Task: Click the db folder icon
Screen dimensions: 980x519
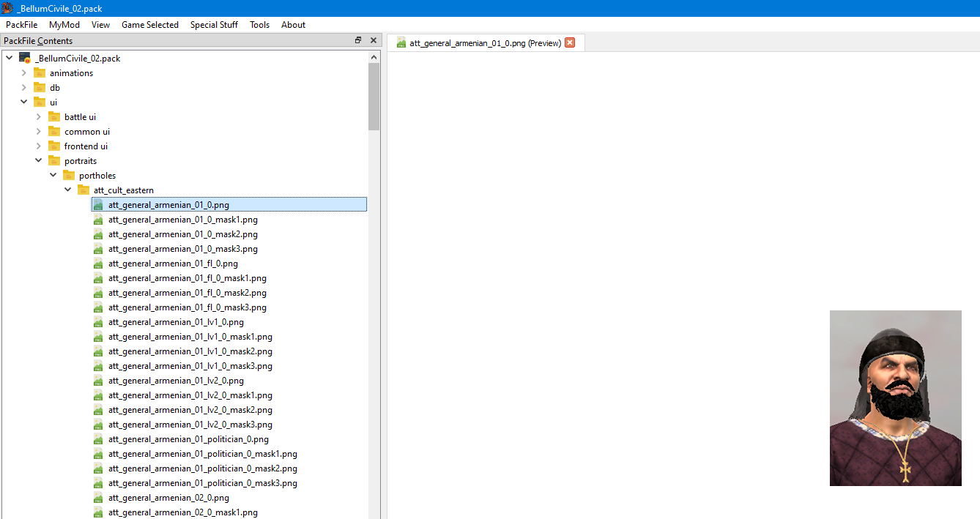Action: pos(40,87)
